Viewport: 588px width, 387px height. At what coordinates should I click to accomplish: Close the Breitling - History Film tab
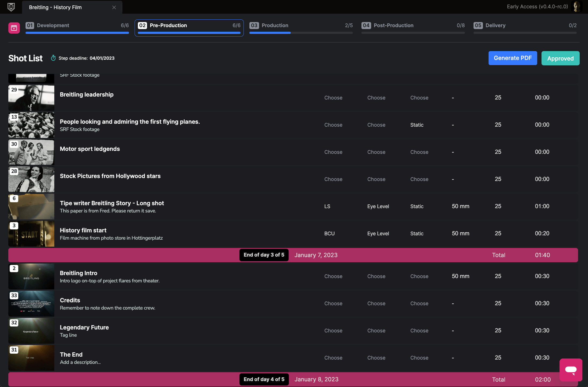[x=114, y=8]
